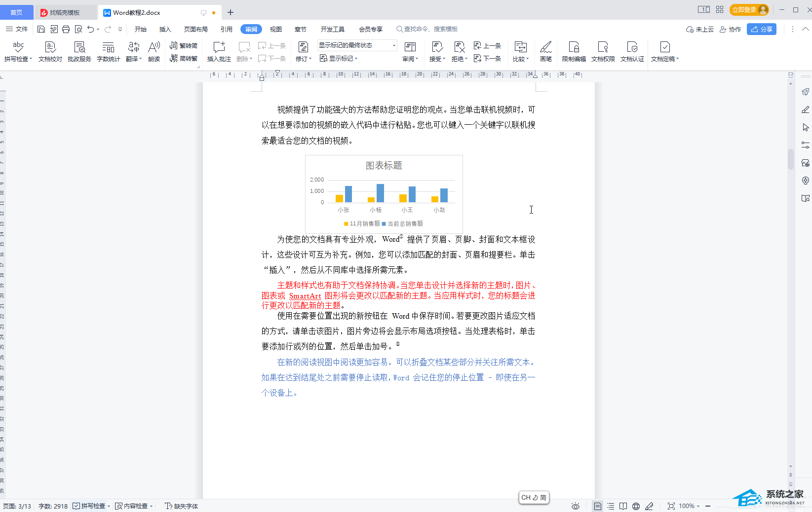Click the zoom out minus button
Image resolution: width=812 pixels, height=512 pixels.
tap(708, 506)
